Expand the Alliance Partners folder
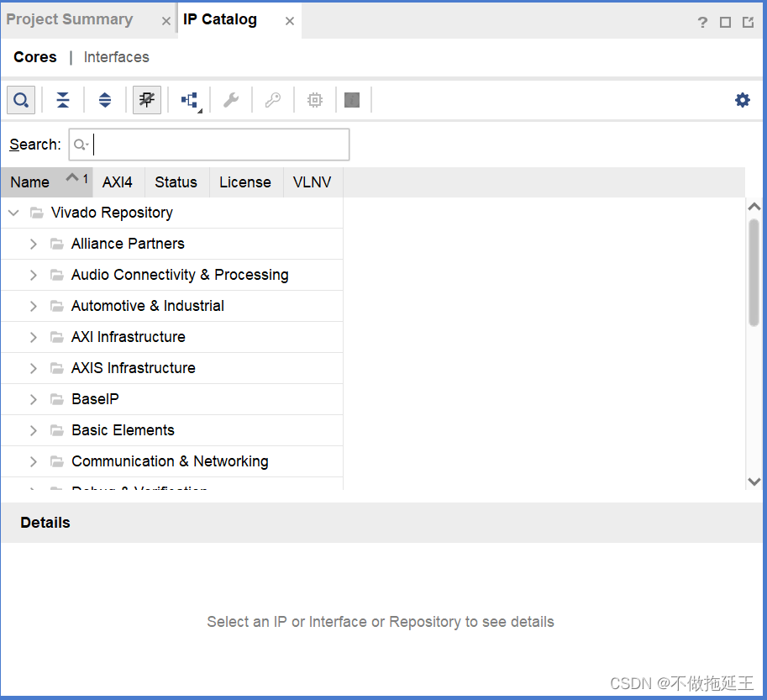767x700 pixels. 33,244
